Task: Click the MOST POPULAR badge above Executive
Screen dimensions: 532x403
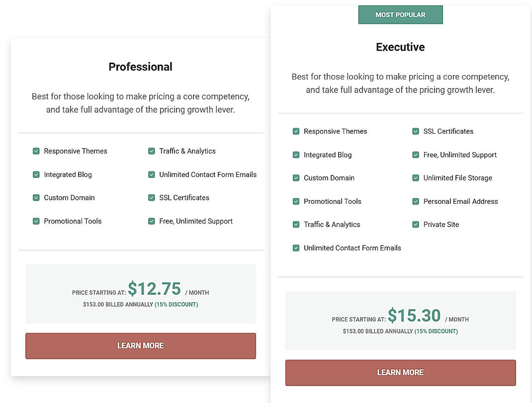Action: 400,14
